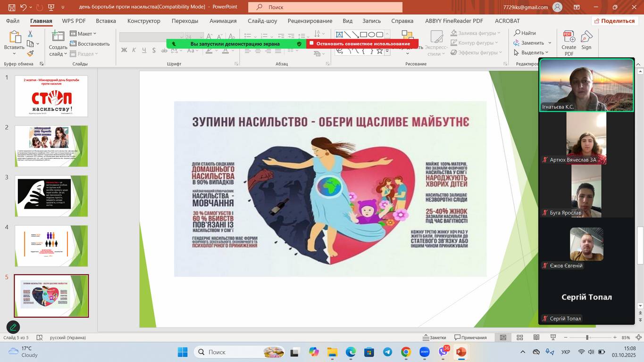Open the Вставка ribbon tab
The width and height of the screenshot is (644, 362).
click(x=106, y=21)
